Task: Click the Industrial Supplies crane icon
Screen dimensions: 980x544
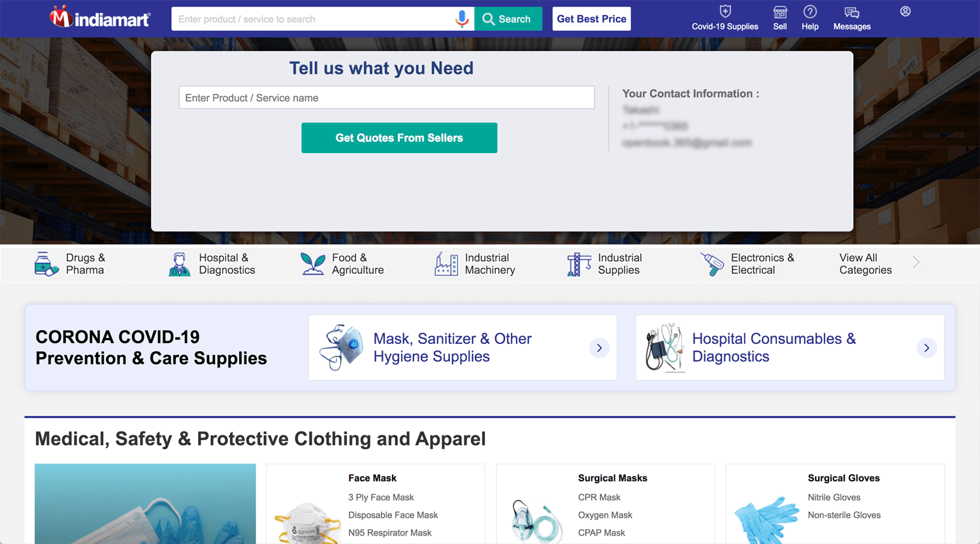Action: 579,264
